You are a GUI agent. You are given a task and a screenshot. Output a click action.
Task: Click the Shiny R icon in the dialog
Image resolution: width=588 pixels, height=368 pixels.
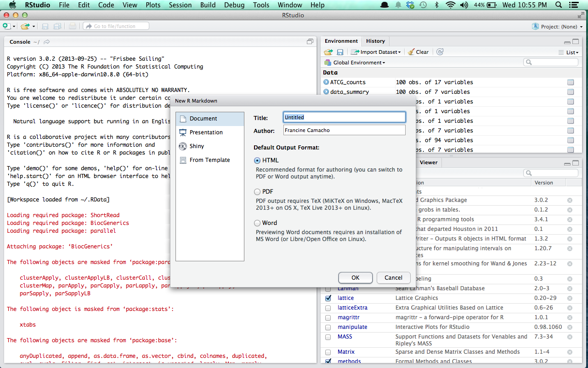click(183, 146)
